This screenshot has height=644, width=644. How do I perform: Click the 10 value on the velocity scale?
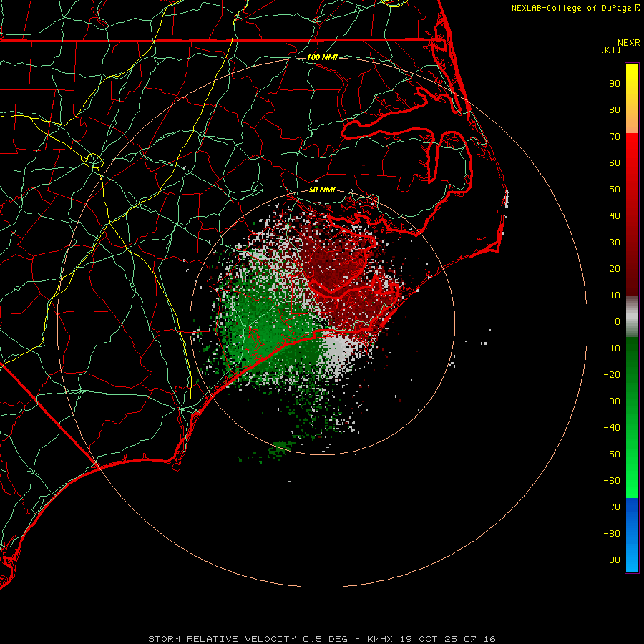[615, 296]
